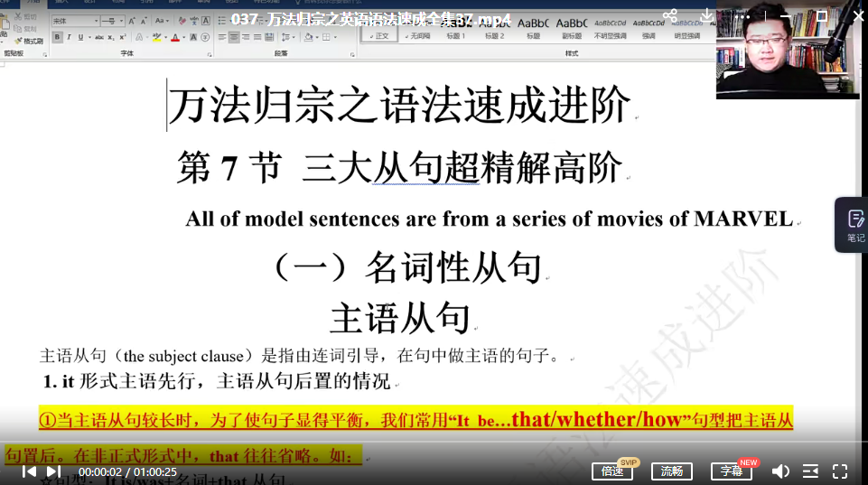The width and height of the screenshot is (868, 485).
Task: Click the character border A icon
Action: pos(205,21)
